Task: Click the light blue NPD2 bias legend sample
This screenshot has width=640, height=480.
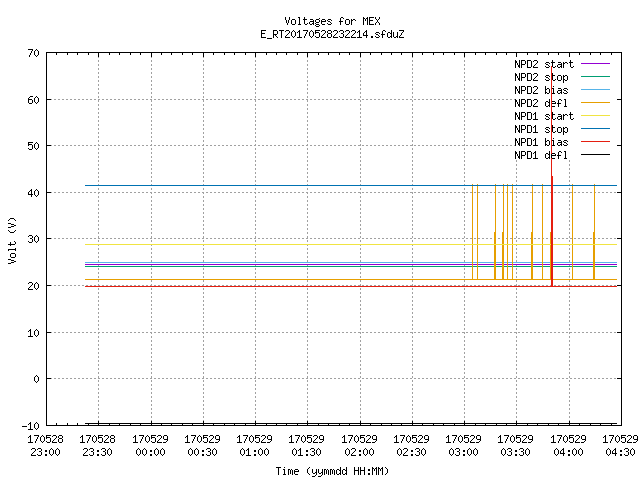Action: pos(596,90)
